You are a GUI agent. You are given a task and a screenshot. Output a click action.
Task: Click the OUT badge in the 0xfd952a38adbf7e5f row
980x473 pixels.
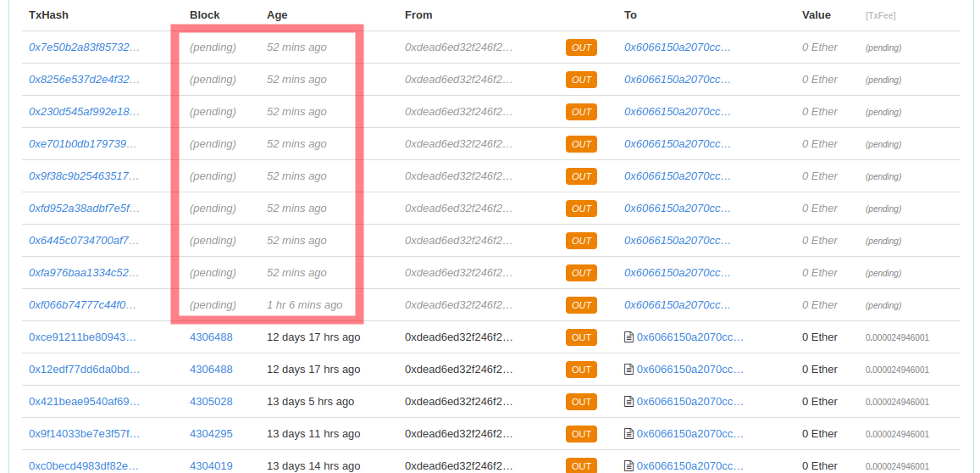(x=581, y=209)
